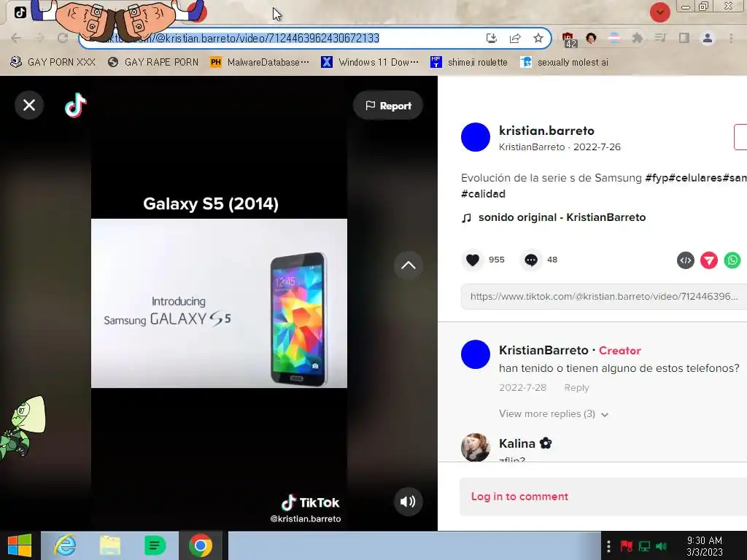
Task: Click the tray overflow three-dot handle
Action: tap(608, 546)
